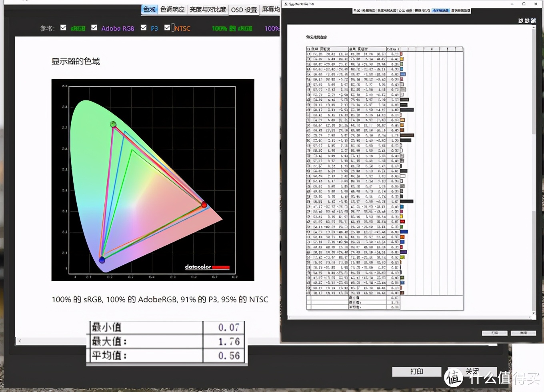The height and width of the screenshot is (392, 544).
Task: Click the red primary marker on gamut chart
Action: coord(204,205)
